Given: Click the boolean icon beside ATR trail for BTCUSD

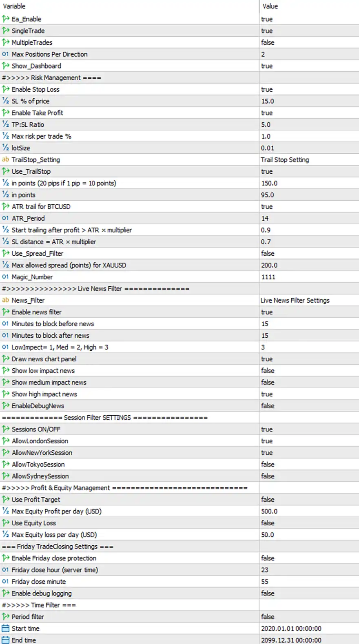Looking at the screenshot, I should 5,206.
